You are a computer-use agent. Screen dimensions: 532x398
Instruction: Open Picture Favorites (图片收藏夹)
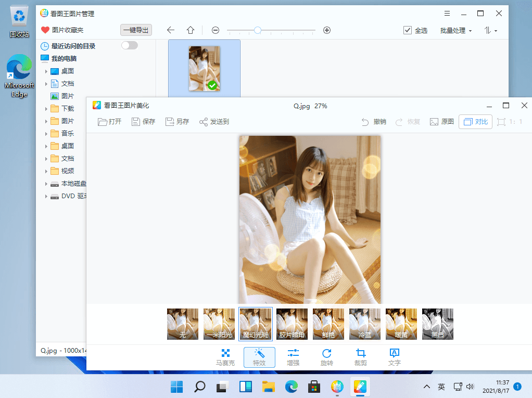click(x=62, y=30)
